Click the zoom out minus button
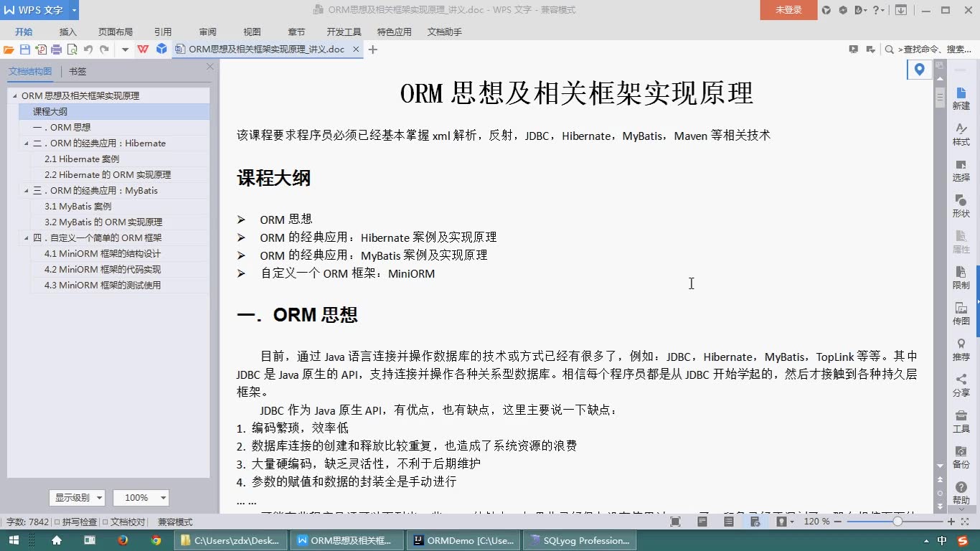980x551 pixels. pyautogui.click(x=837, y=522)
